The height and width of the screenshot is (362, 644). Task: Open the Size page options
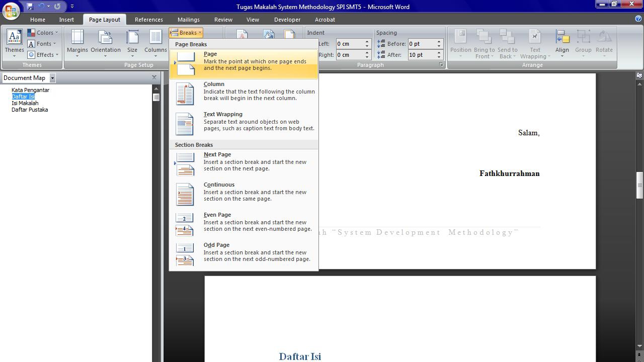[x=132, y=42]
